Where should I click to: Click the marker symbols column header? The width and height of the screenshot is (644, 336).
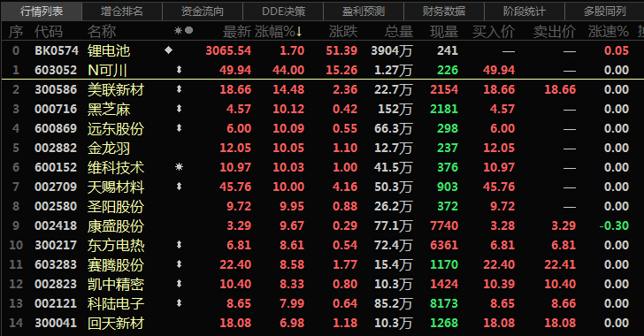[x=184, y=30]
